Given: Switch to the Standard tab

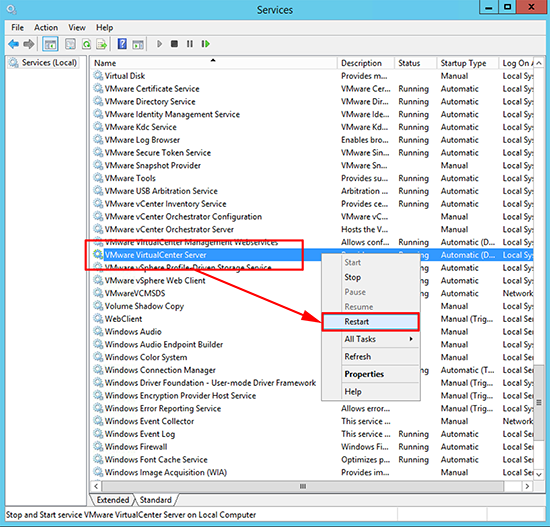Looking at the screenshot, I should [x=156, y=500].
